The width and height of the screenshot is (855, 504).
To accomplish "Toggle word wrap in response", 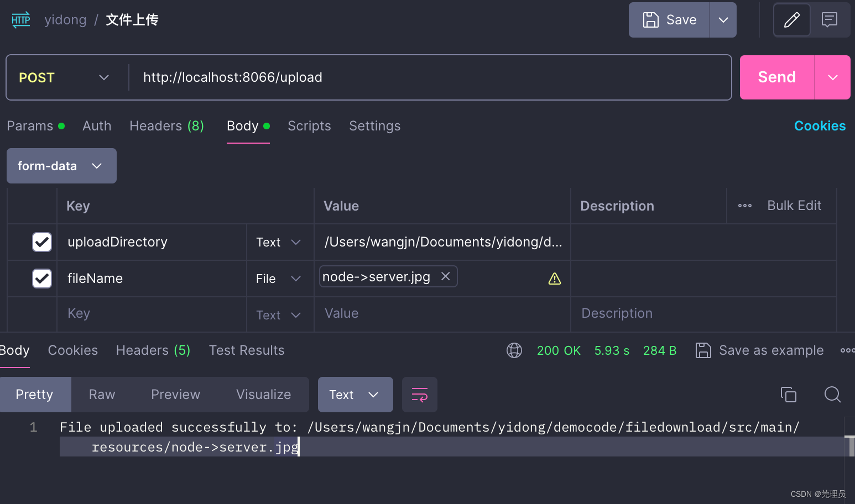I will click(x=420, y=395).
